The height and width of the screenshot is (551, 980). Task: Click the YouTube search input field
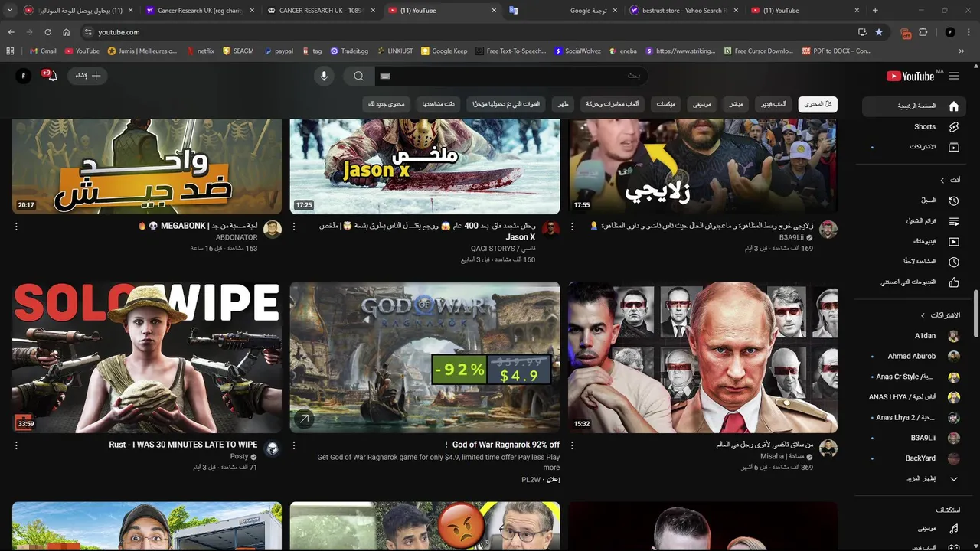point(511,76)
